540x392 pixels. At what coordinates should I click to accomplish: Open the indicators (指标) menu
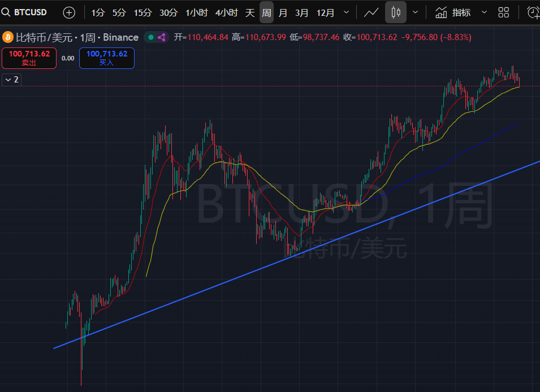(x=453, y=12)
